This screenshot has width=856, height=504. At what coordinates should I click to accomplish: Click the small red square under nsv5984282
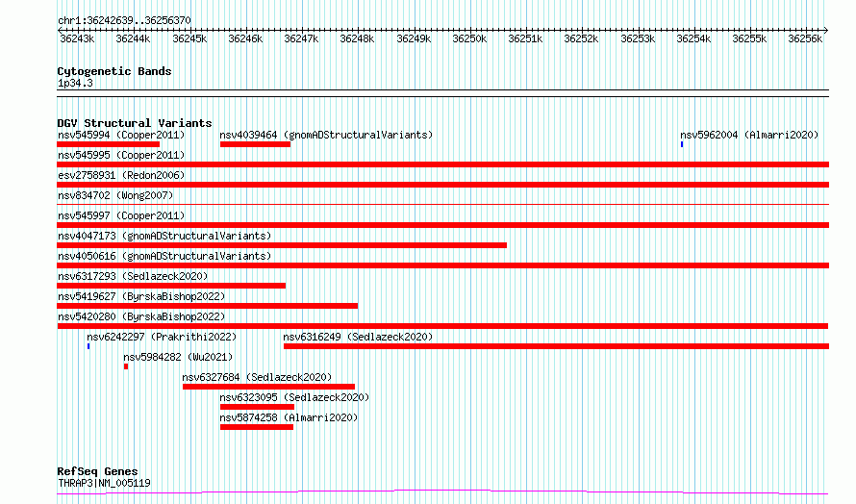coord(126,366)
